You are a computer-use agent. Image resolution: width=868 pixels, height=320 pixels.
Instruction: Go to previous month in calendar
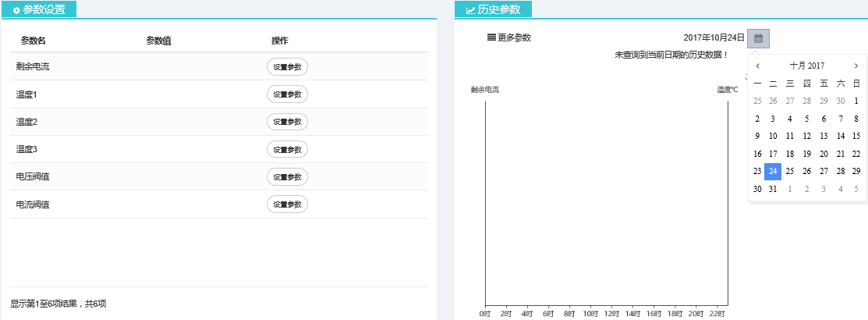[757, 66]
